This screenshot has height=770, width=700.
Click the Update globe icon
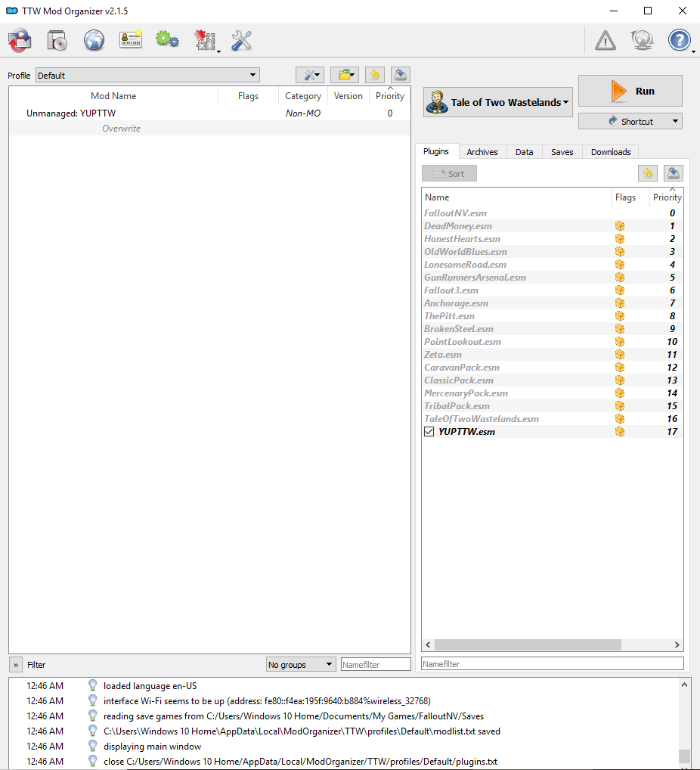pyautogui.click(x=642, y=40)
